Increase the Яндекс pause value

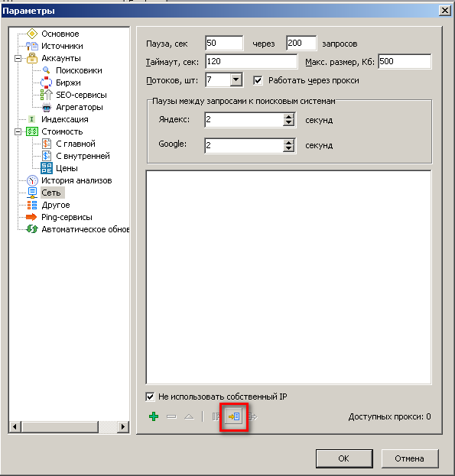coord(288,117)
